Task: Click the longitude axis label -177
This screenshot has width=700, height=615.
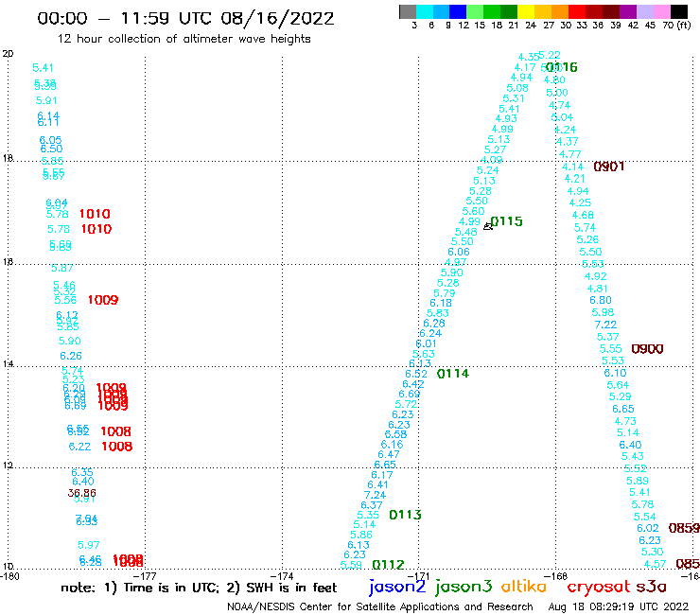Action: click(x=145, y=576)
